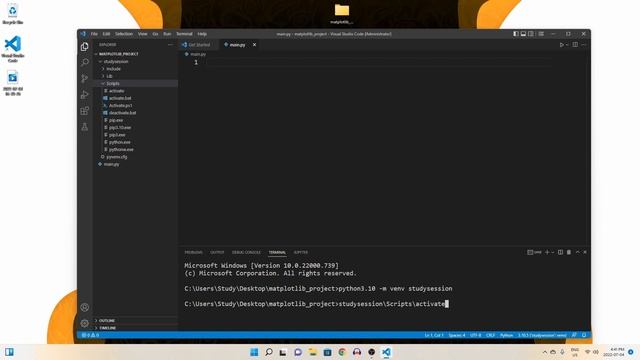Open the Accounts icon in activity bar
Screen dimensions: 640x360
pyautogui.click(x=84, y=307)
